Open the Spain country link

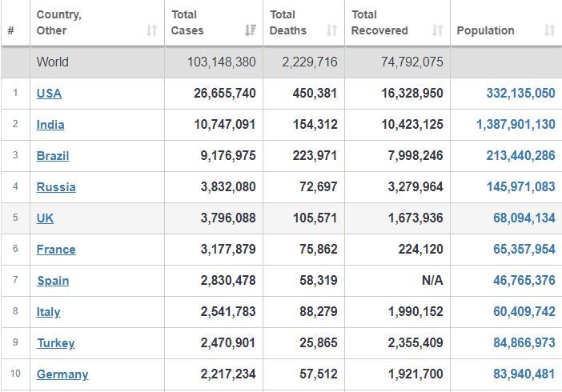click(53, 281)
